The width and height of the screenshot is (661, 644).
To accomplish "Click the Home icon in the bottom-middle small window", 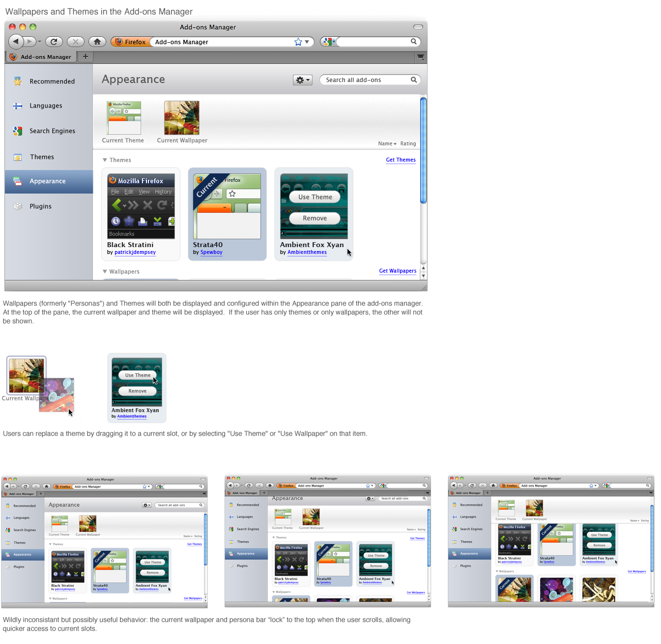I will [270, 486].
